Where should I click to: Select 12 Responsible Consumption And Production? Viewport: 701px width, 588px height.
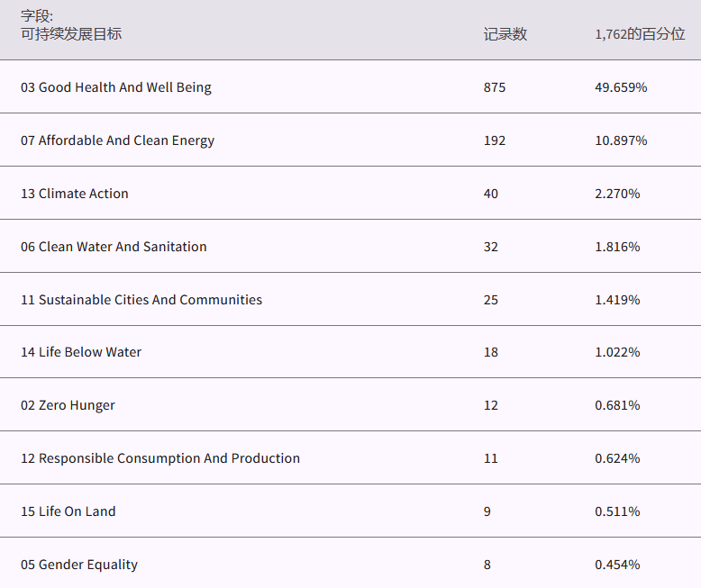(160, 458)
